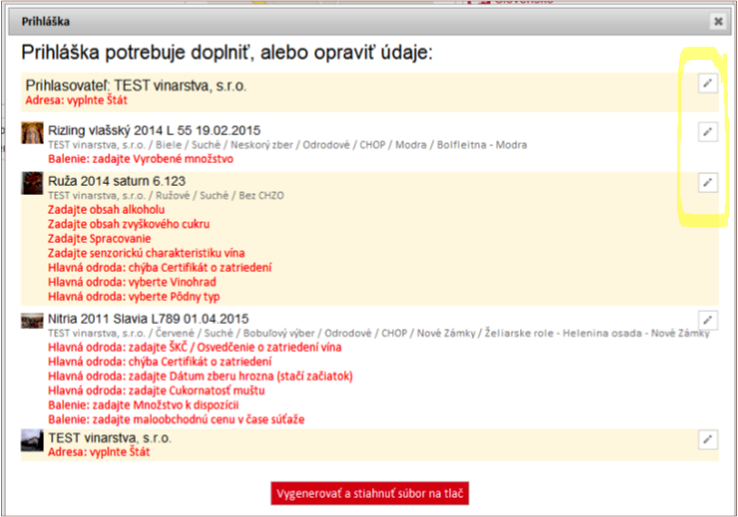This screenshot has height=517, width=738.
Task: Click 'zadajte Cukornatosť muštu' error line
Action: [156, 390]
